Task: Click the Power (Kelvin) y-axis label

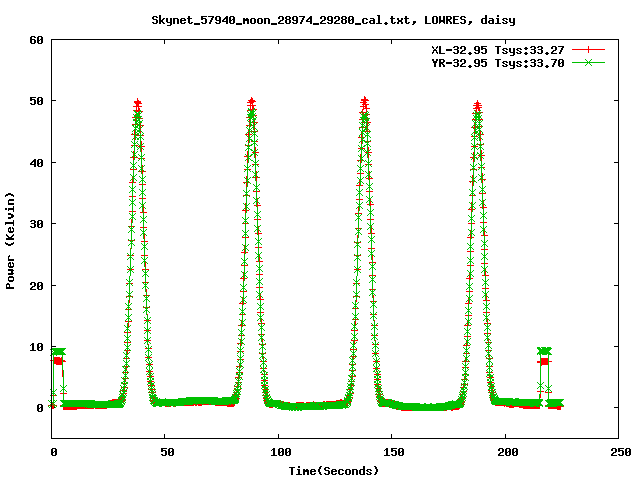Action: click(10, 241)
